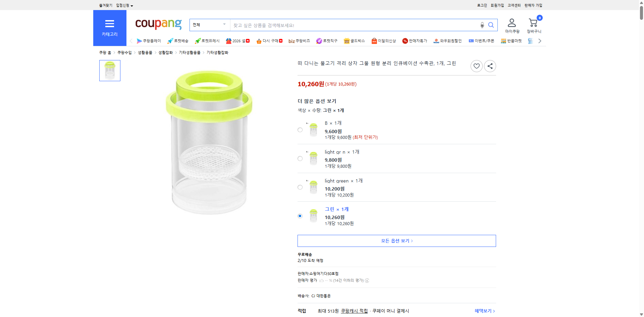Share the product via the share icon
The height and width of the screenshot is (317, 644).
(x=490, y=66)
